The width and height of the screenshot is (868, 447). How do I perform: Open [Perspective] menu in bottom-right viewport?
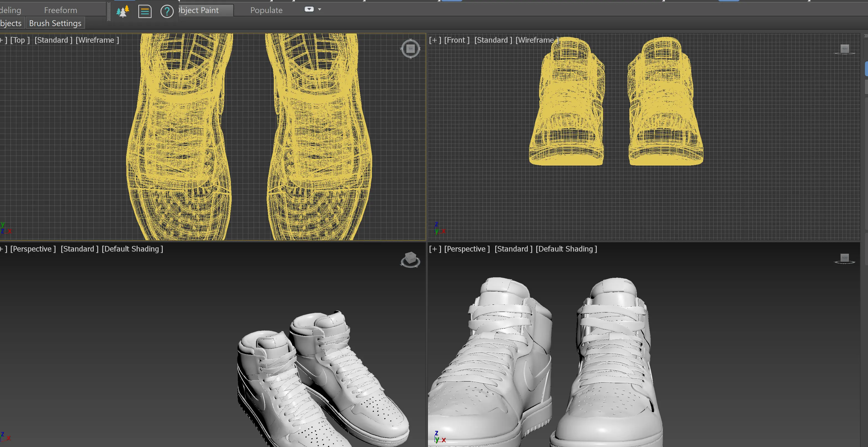click(x=467, y=249)
